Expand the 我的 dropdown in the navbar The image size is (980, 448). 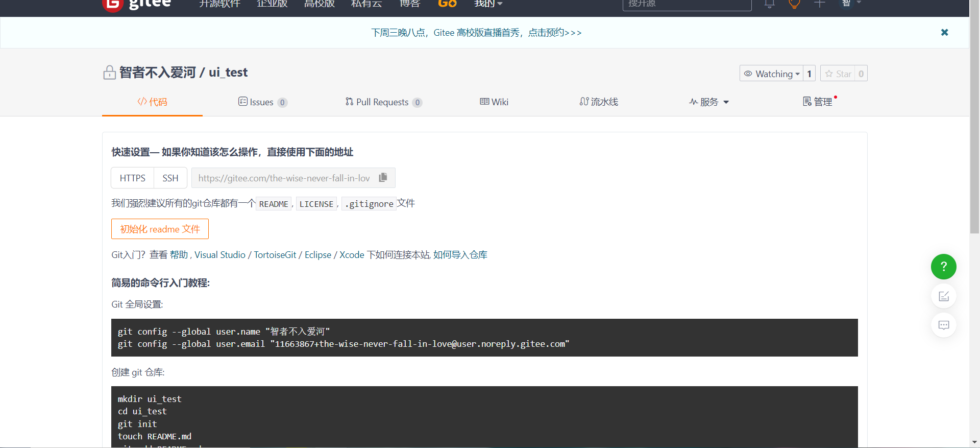[x=488, y=4]
